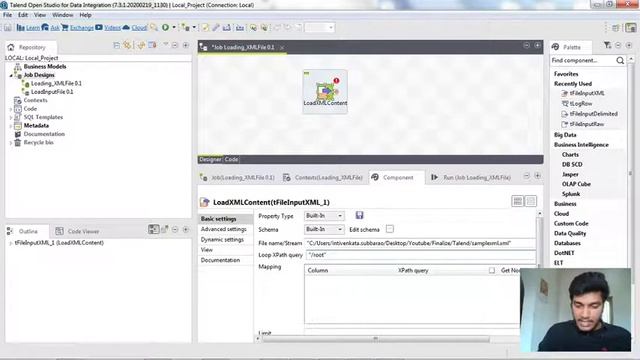This screenshot has width=640, height=360.
Task: Click the green Run job toolbar icon
Action: tap(165, 28)
